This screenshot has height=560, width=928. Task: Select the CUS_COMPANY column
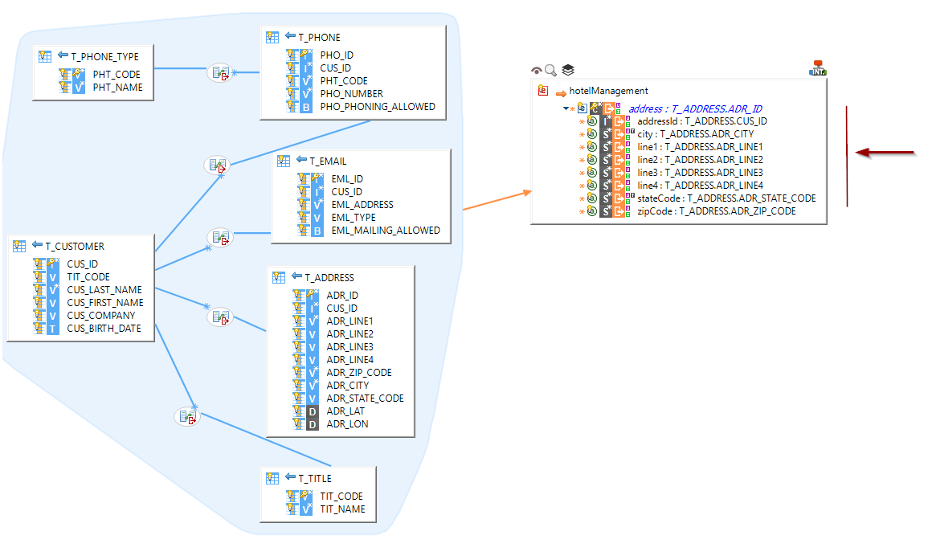[x=101, y=316]
